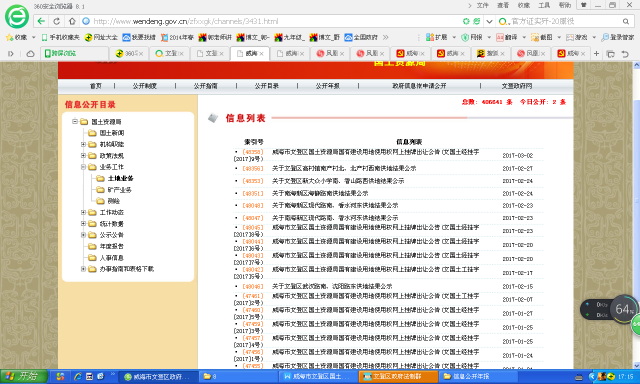Open a new tab with the plus icon

(596, 53)
